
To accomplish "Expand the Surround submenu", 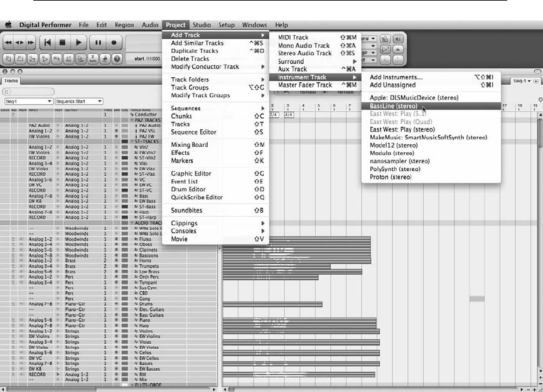I will point(315,61).
